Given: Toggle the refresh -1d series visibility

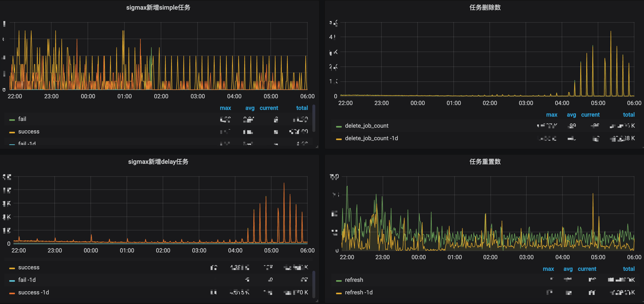Looking at the screenshot, I should 359,292.
